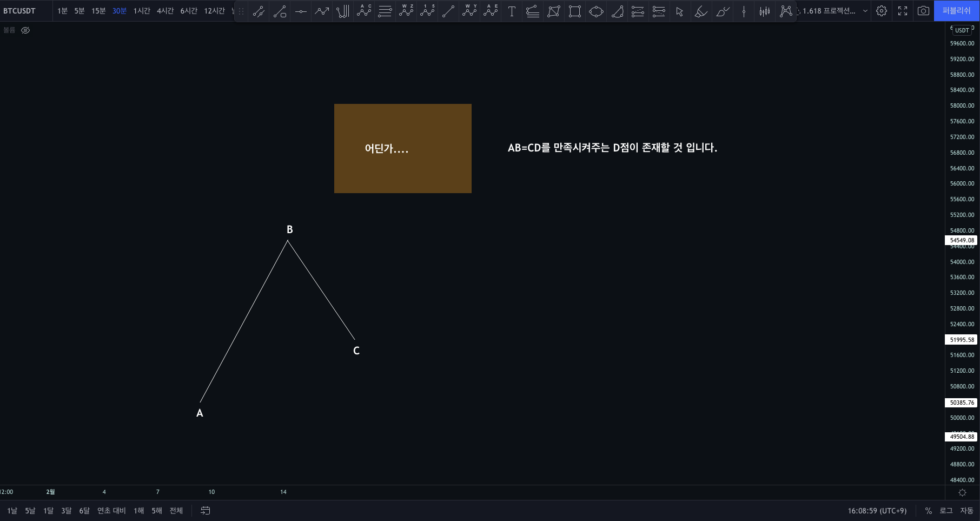The height and width of the screenshot is (521, 980).
Task: Open the USDT currency selector
Action: pyautogui.click(x=962, y=30)
